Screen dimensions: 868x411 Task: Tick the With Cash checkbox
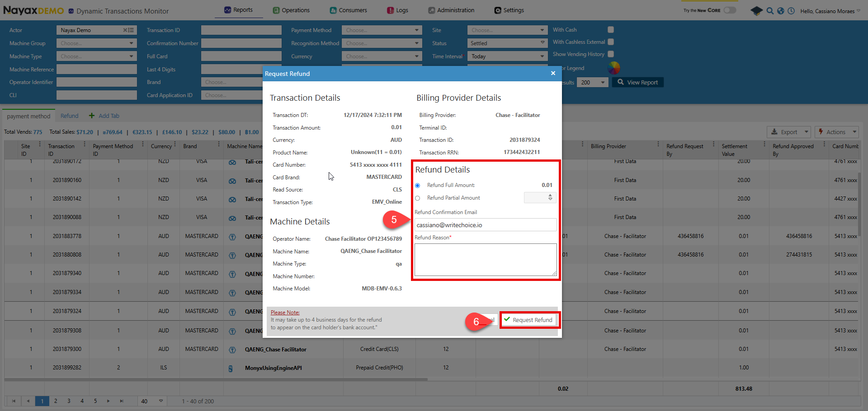click(x=611, y=30)
